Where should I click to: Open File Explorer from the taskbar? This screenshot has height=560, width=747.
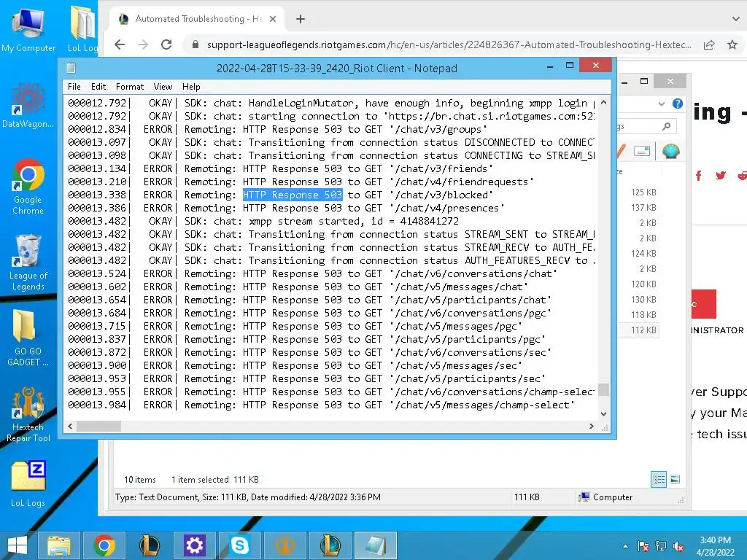tap(58, 545)
